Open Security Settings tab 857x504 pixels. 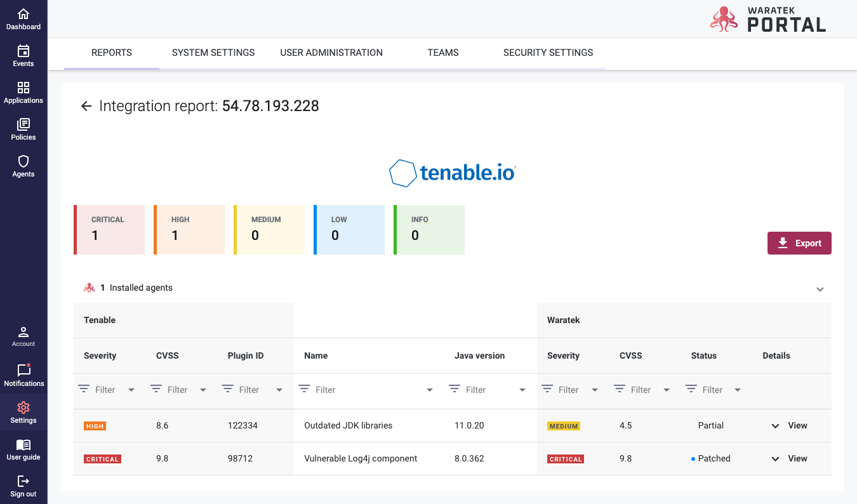(548, 53)
